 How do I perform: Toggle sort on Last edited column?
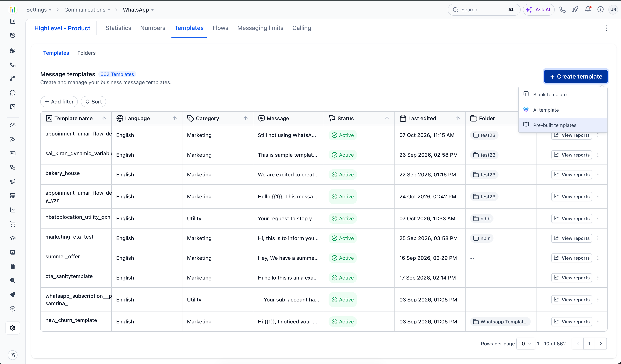[458, 119]
